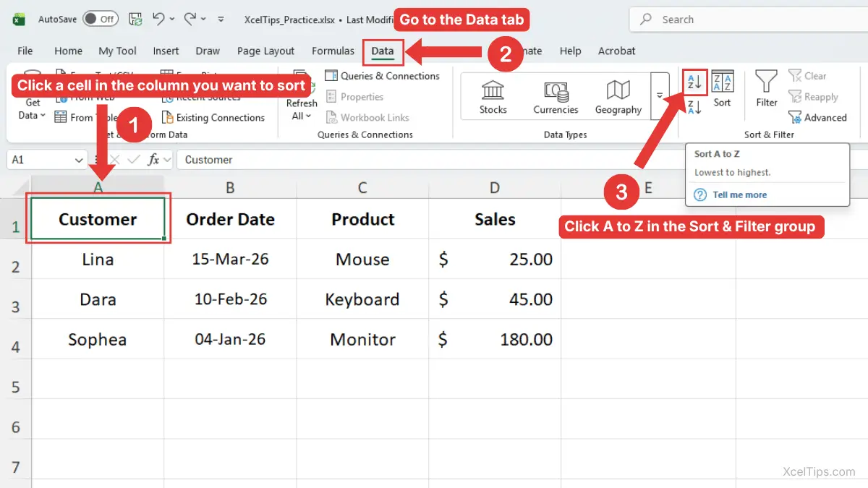
Task: Click the Save icon in the title bar
Action: (135, 20)
